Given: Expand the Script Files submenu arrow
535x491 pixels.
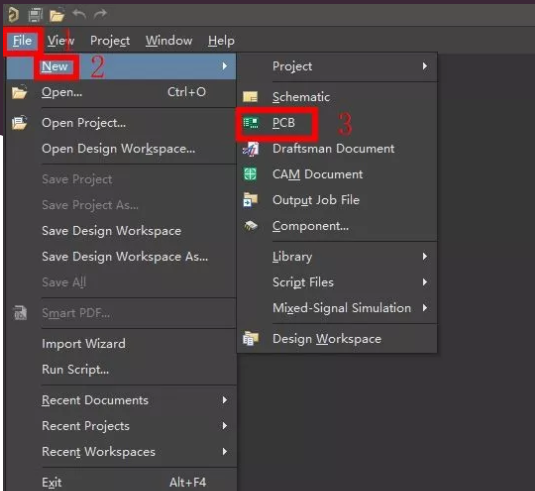Looking at the screenshot, I should click(x=425, y=282).
